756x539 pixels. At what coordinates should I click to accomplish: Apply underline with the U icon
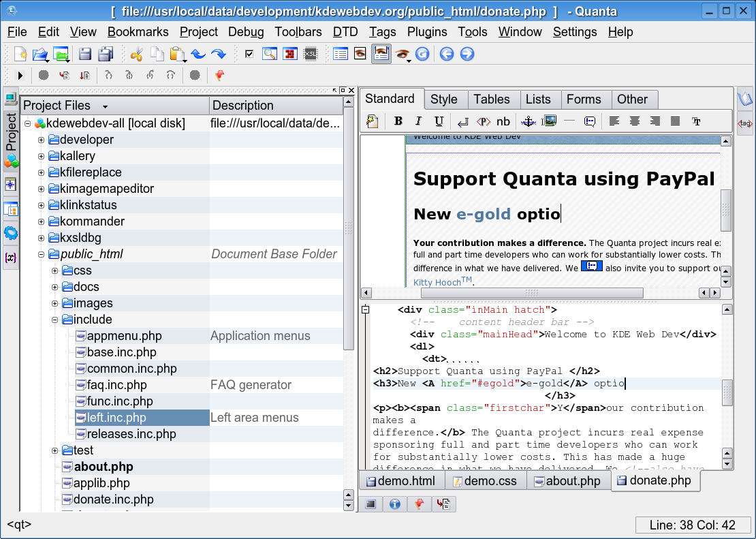pyautogui.click(x=439, y=121)
